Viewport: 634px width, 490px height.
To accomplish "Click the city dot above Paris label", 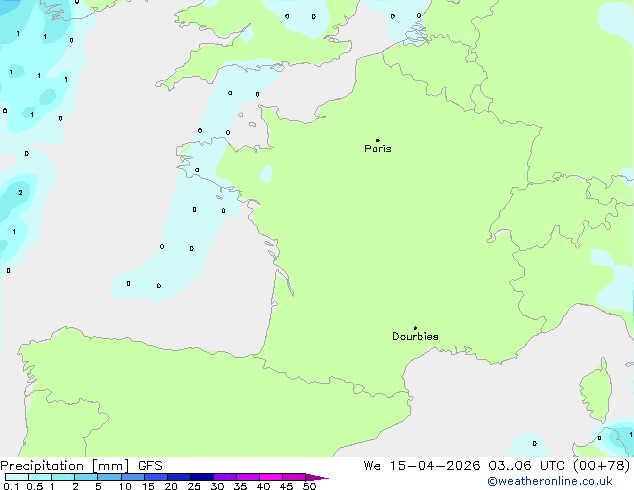I will 378,140.
